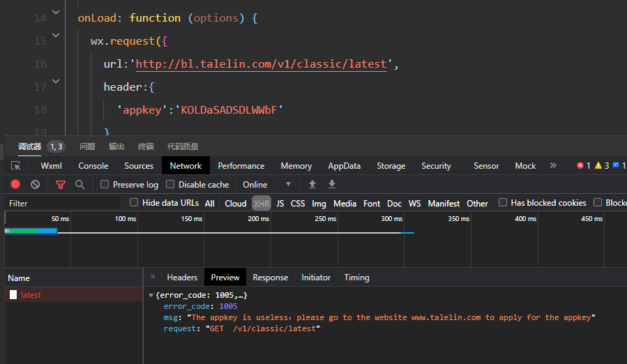Image resolution: width=627 pixels, height=364 pixels.
Task: Click the inspect element selector icon
Action: pos(15,166)
